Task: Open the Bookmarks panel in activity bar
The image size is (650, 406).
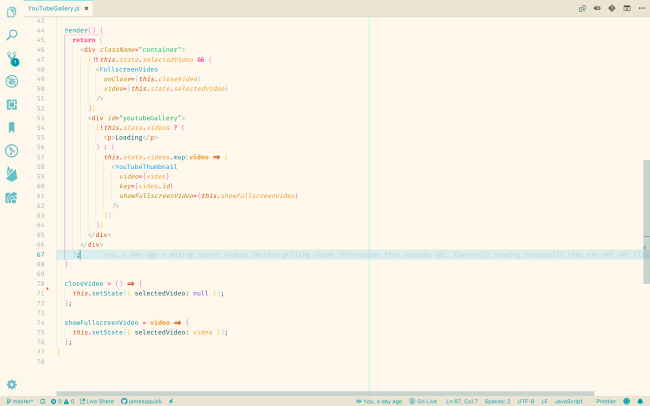Action: [x=12, y=127]
